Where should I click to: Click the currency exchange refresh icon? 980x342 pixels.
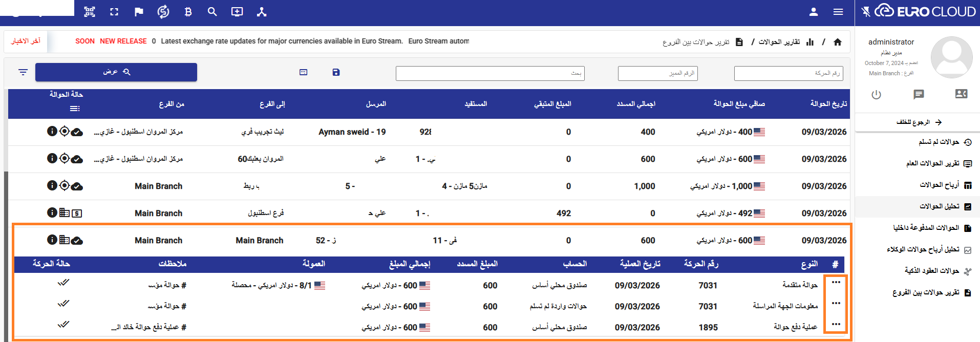(163, 12)
